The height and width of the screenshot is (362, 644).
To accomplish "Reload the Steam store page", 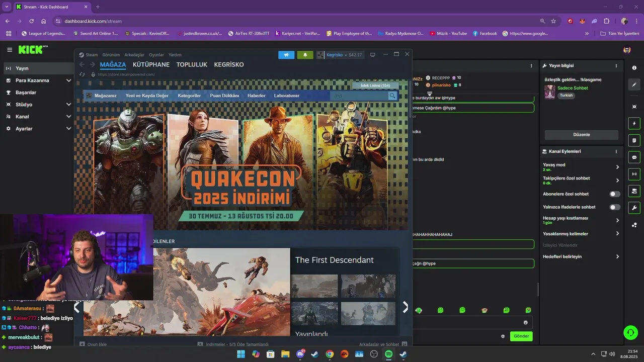I will pos(83,74).
